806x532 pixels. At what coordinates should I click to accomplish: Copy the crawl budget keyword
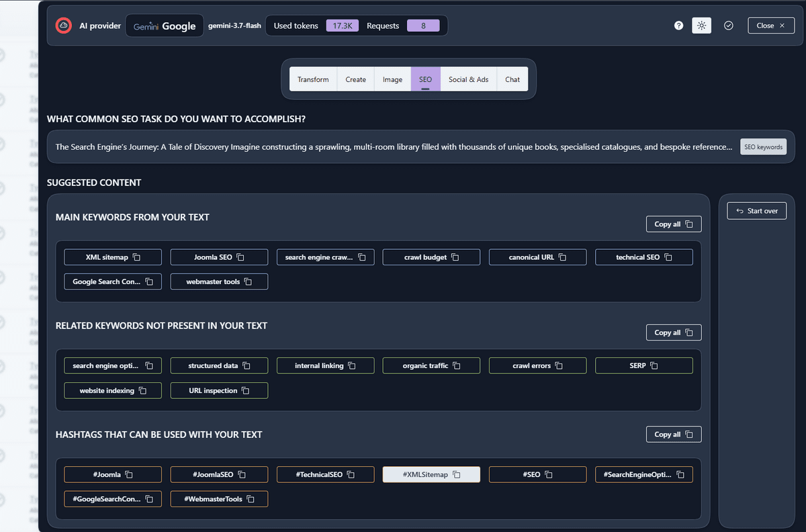431,257
